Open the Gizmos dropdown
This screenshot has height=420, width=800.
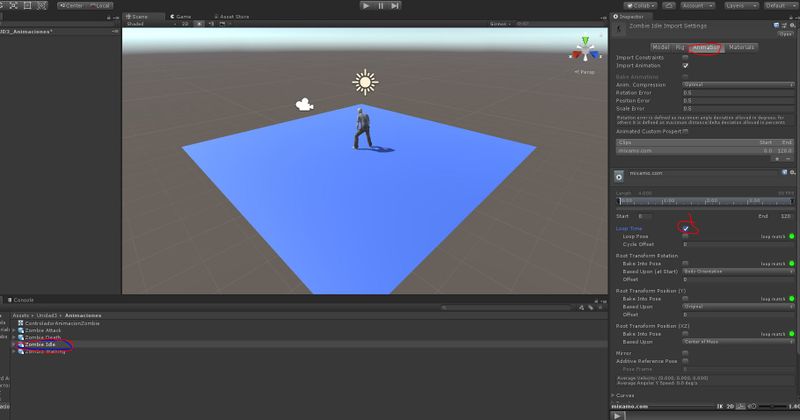pyautogui.click(x=500, y=24)
